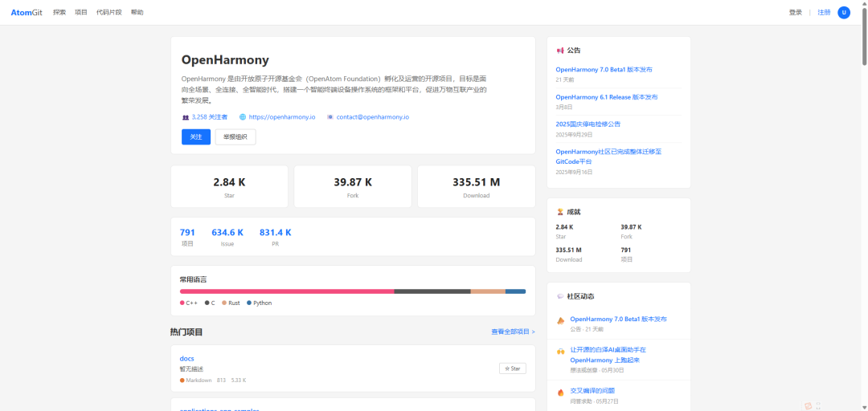Click the 335.51 M Download stat card

click(476, 186)
